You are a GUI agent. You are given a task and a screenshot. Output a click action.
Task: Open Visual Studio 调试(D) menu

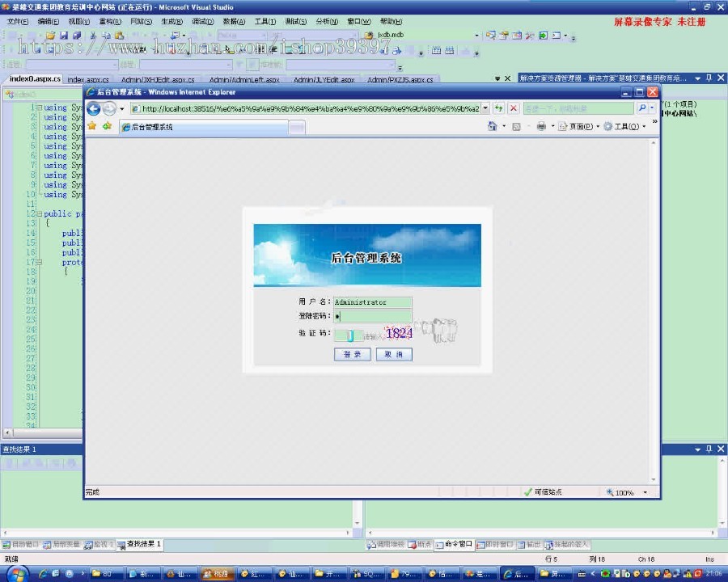(203, 21)
